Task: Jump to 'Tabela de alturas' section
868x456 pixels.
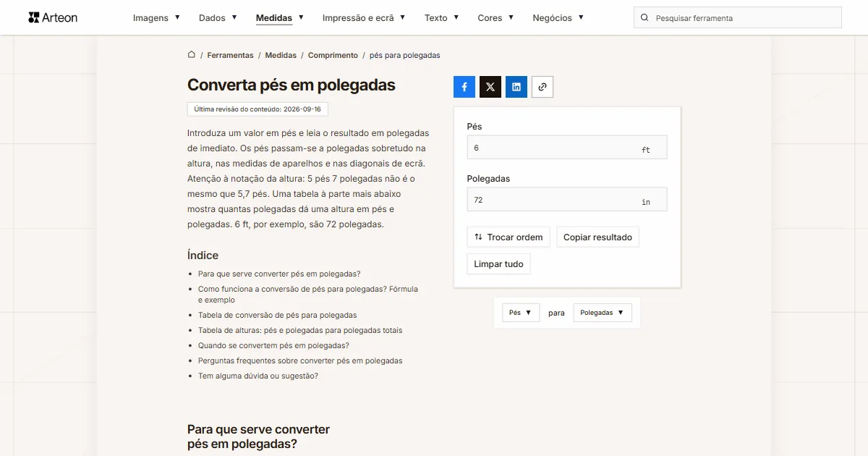Action: tap(300, 330)
